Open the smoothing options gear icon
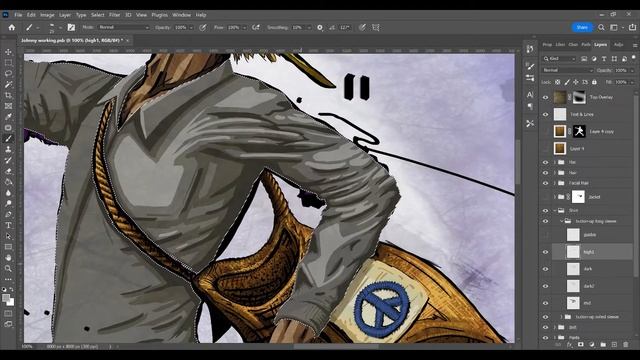Screen dimensions: 640x360 click(x=320, y=27)
